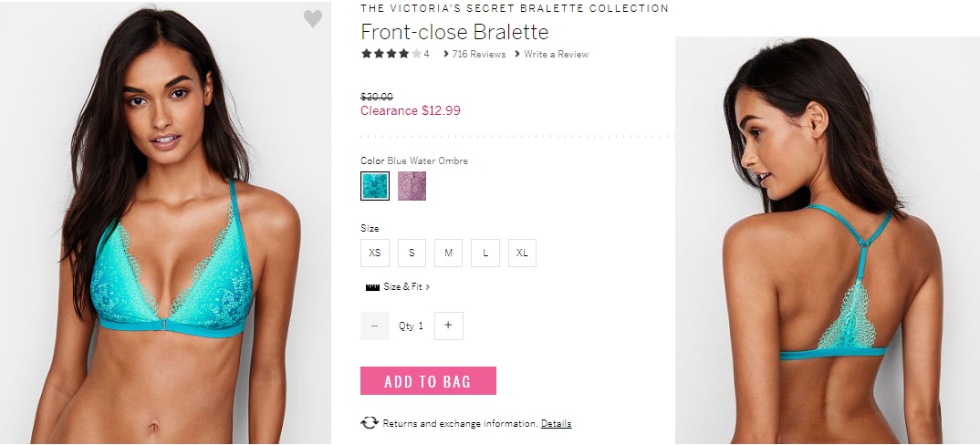Pick size L

(485, 253)
